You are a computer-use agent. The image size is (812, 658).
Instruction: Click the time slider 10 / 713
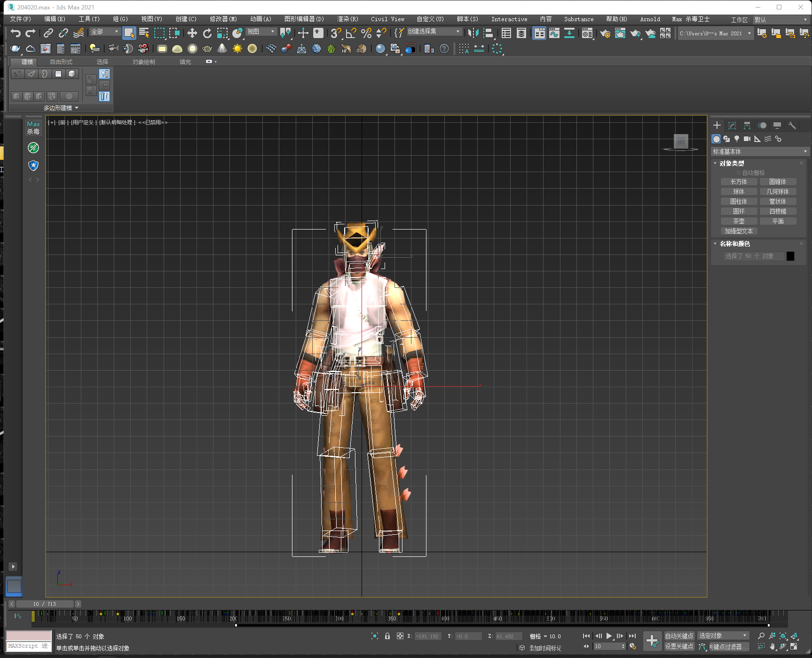(45, 604)
